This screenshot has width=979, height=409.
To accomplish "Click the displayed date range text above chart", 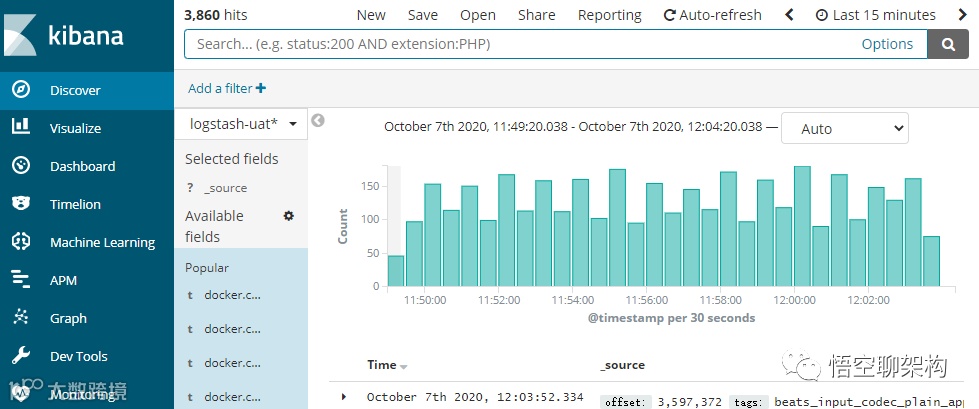I will click(x=573, y=126).
